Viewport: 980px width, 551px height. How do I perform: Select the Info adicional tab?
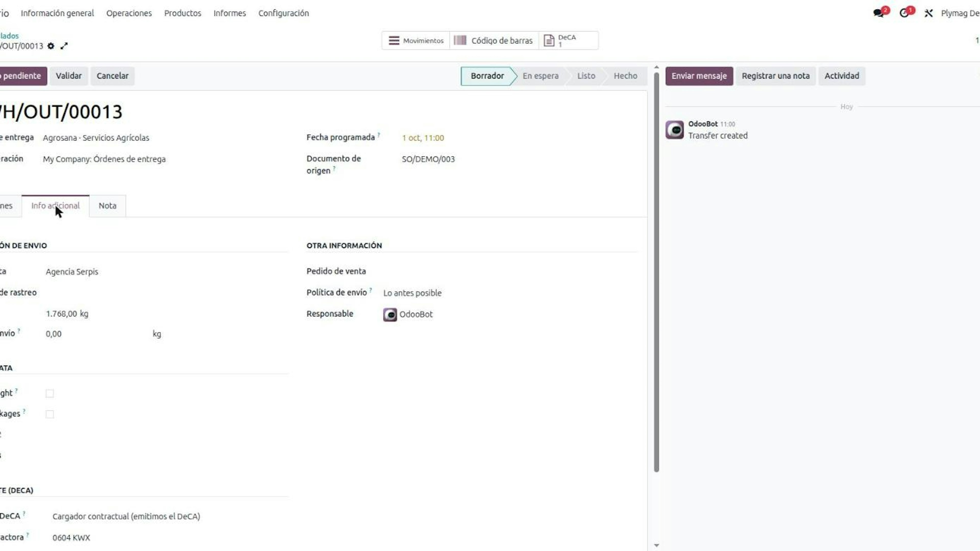56,206
